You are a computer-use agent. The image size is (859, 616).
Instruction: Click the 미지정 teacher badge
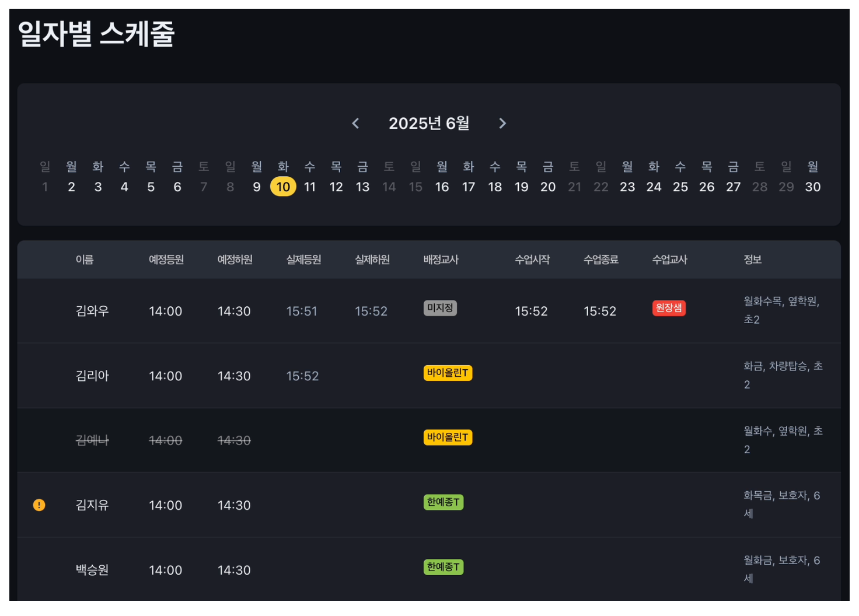tap(440, 308)
